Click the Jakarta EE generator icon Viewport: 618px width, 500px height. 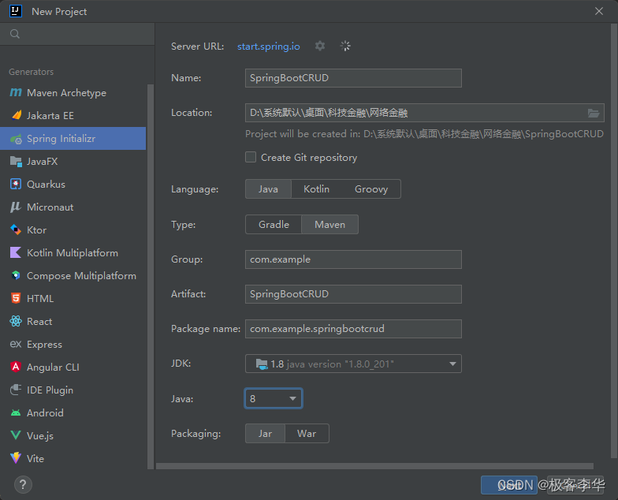(x=16, y=116)
